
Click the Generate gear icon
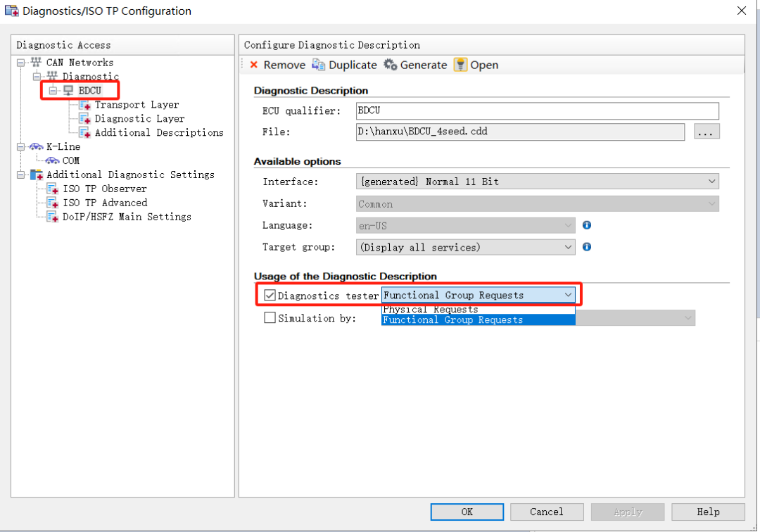(x=391, y=65)
